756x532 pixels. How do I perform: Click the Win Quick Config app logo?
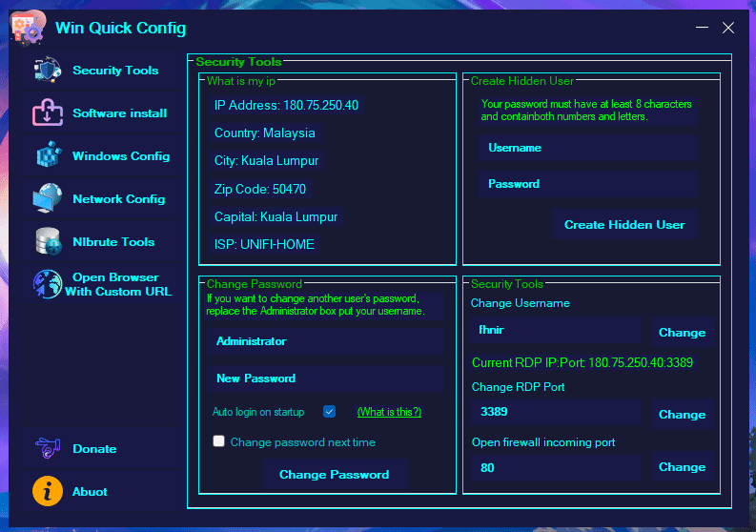click(29, 29)
